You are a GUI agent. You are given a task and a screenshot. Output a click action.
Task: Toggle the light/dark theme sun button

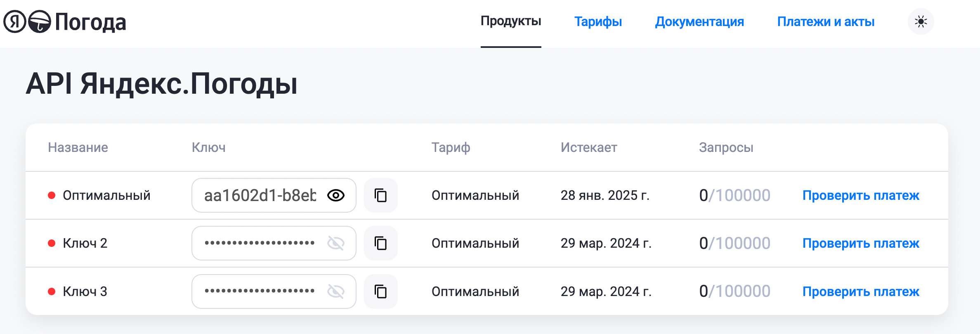click(921, 21)
